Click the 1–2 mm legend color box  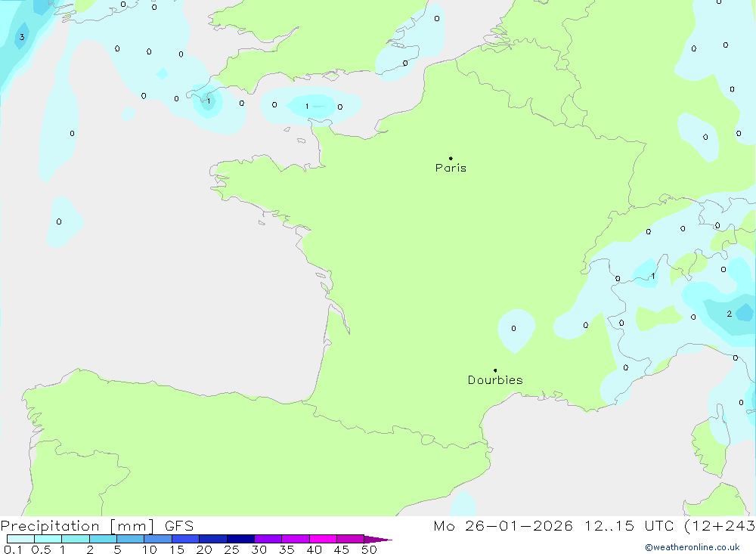(76, 539)
